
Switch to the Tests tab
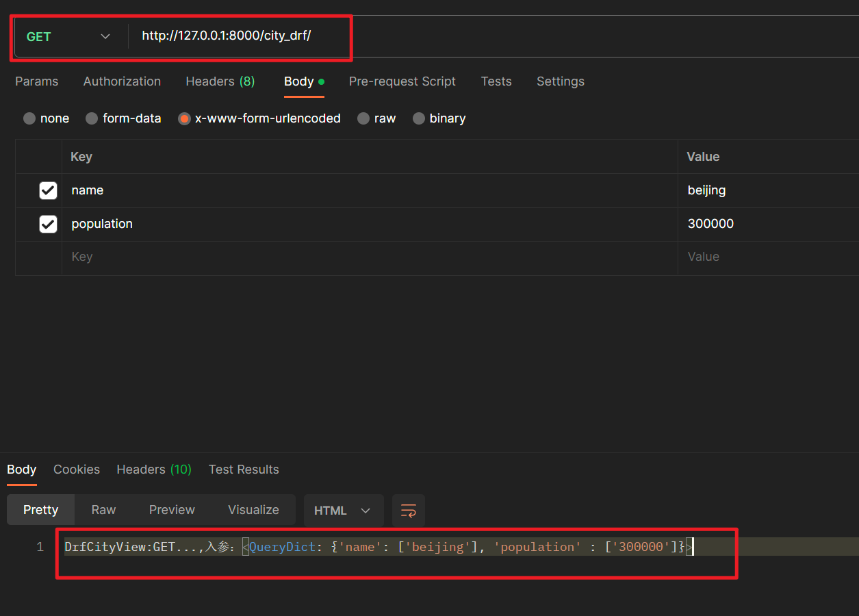pos(496,81)
